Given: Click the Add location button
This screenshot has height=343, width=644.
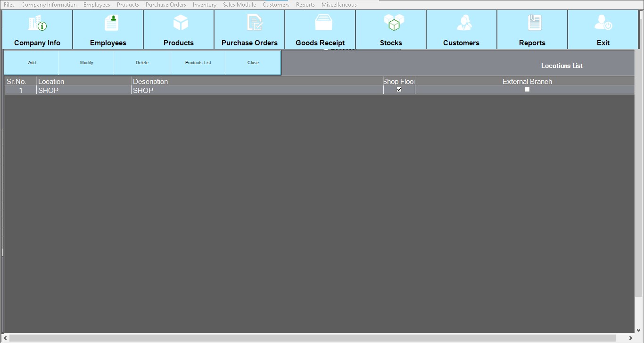Looking at the screenshot, I should pyautogui.click(x=32, y=63).
